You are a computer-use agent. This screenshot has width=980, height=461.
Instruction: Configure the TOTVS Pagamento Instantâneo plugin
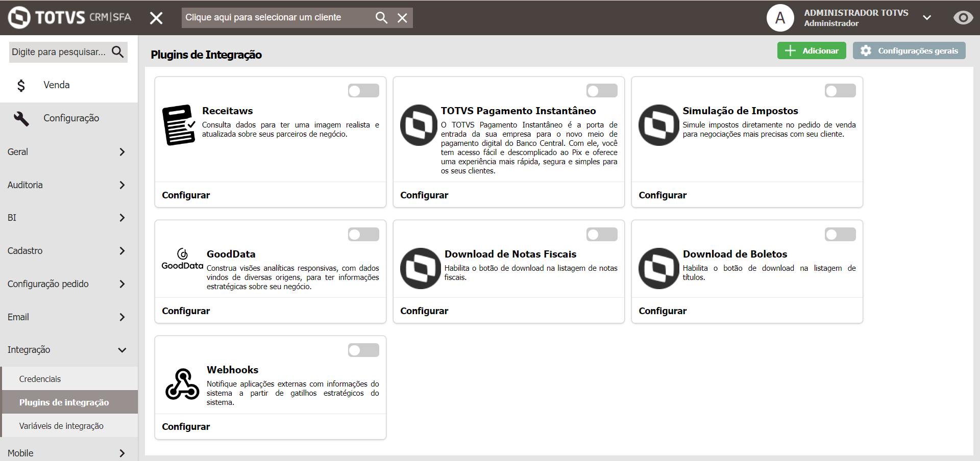pyautogui.click(x=424, y=195)
